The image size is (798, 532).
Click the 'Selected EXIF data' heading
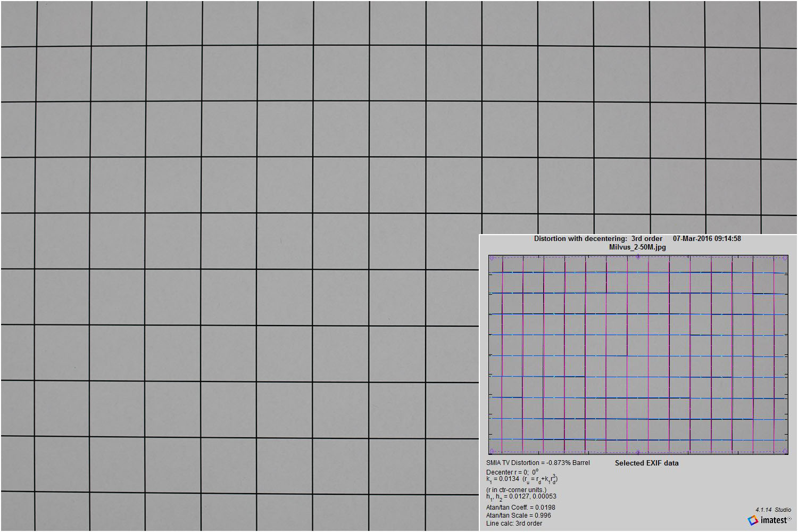click(646, 463)
